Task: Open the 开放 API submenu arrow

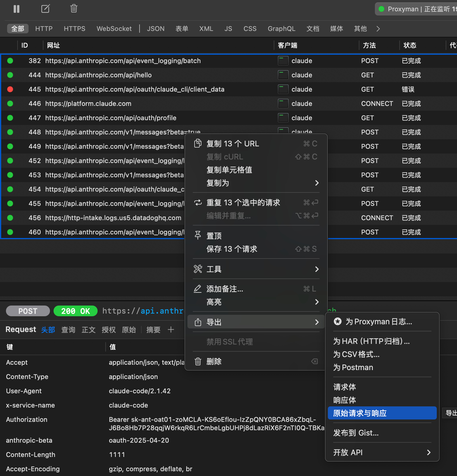Action: click(428, 452)
